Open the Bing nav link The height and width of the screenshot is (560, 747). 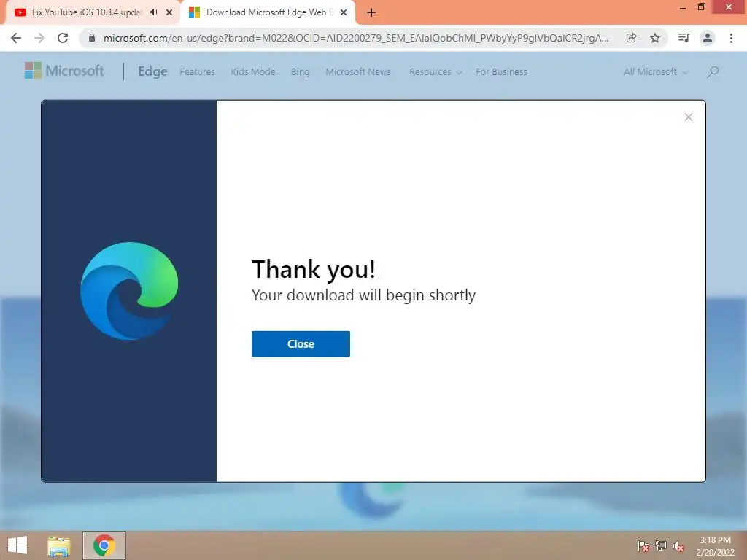coord(300,72)
